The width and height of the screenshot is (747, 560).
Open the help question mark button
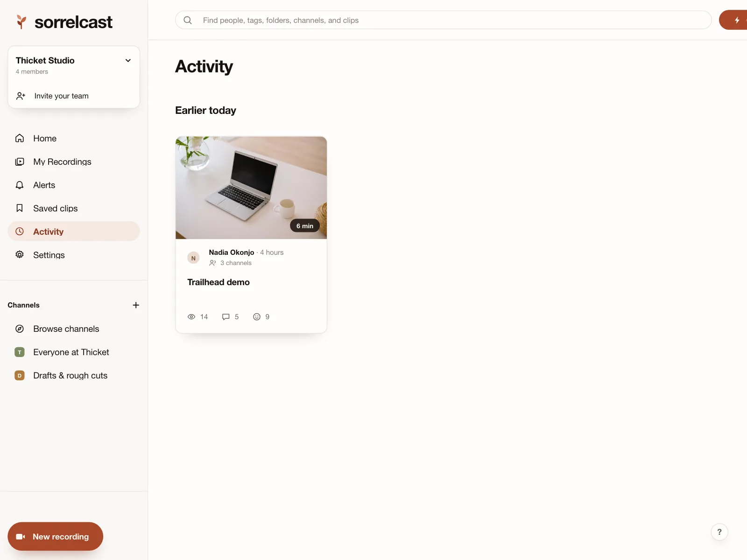click(x=719, y=532)
